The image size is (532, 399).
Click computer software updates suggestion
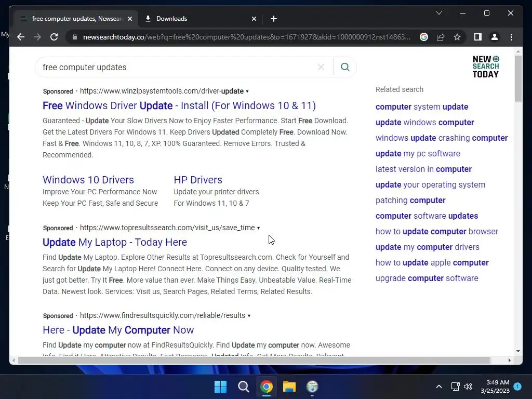coord(427,216)
